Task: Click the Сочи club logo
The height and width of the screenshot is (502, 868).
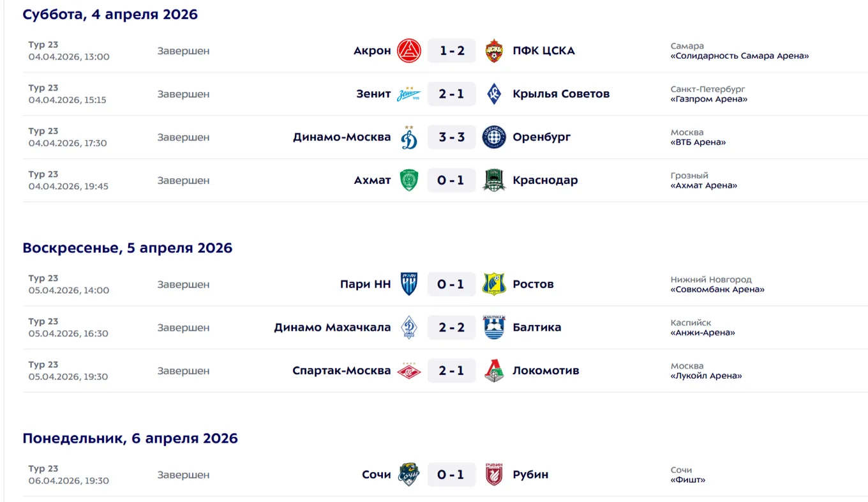Action: click(x=409, y=475)
